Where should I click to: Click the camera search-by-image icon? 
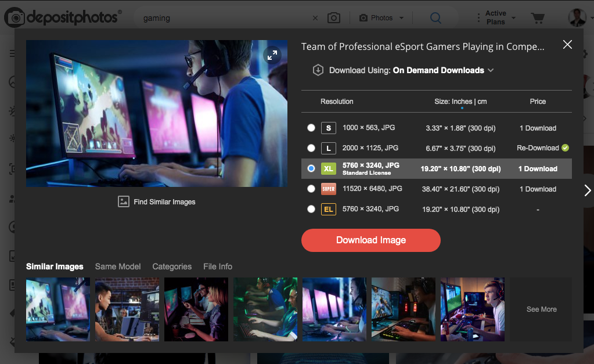point(333,18)
